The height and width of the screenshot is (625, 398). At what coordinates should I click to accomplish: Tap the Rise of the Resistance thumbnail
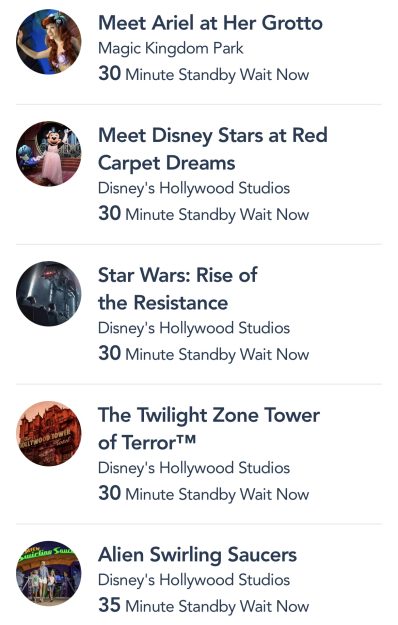coord(49,294)
